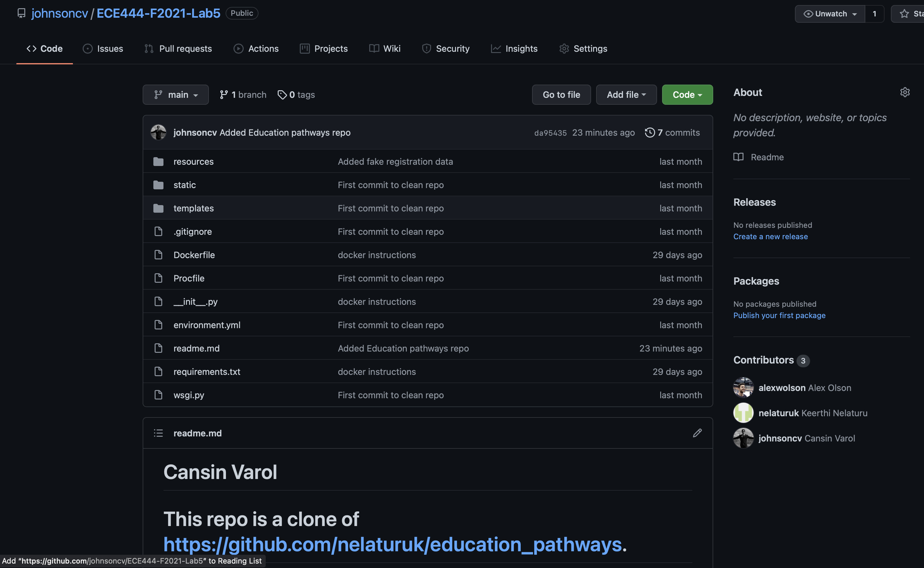The height and width of the screenshot is (568, 924).
Task: Open the green Code dropdown
Action: click(687, 95)
